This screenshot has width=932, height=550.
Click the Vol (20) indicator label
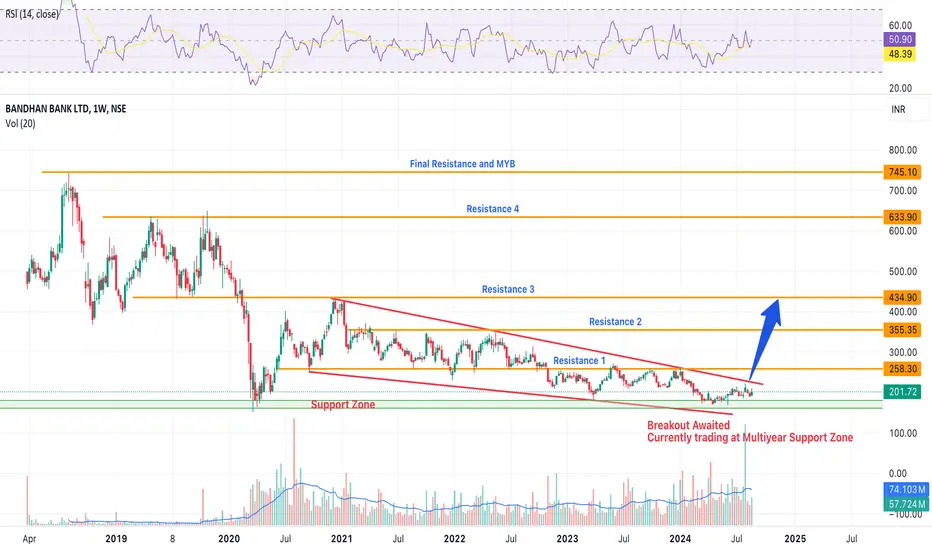20,124
